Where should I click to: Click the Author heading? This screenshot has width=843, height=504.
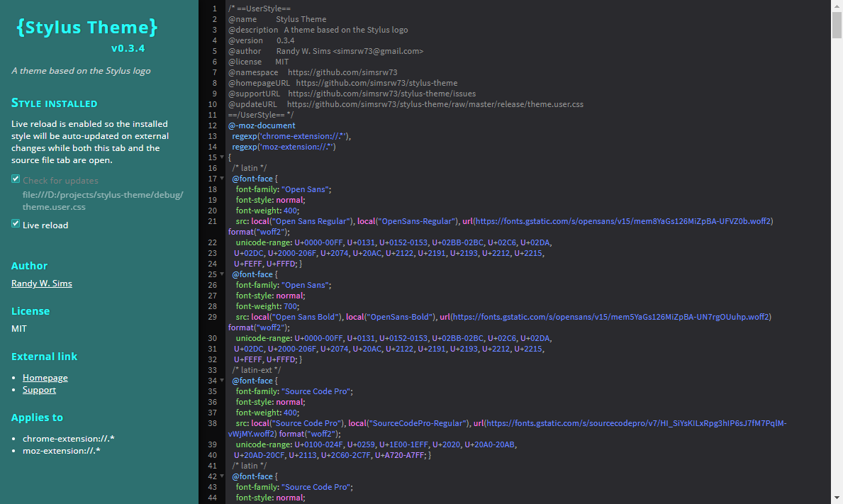click(x=29, y=265)
